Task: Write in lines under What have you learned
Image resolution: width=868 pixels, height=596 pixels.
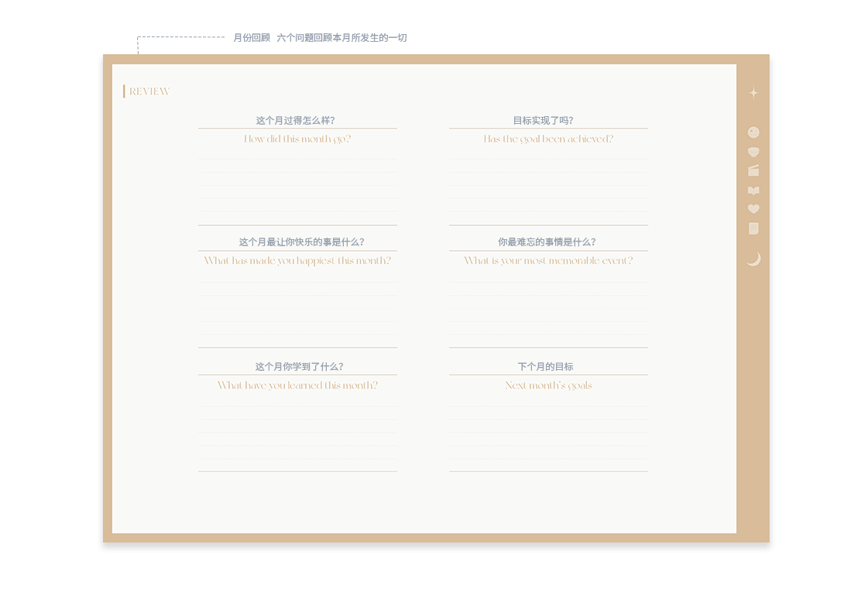Action: click(x=298, y=433)
